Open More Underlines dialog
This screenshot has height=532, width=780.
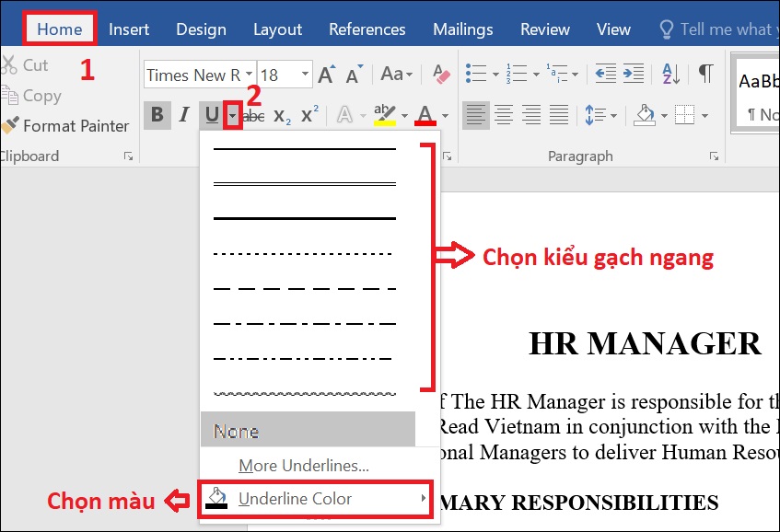[x=304, y=466]
